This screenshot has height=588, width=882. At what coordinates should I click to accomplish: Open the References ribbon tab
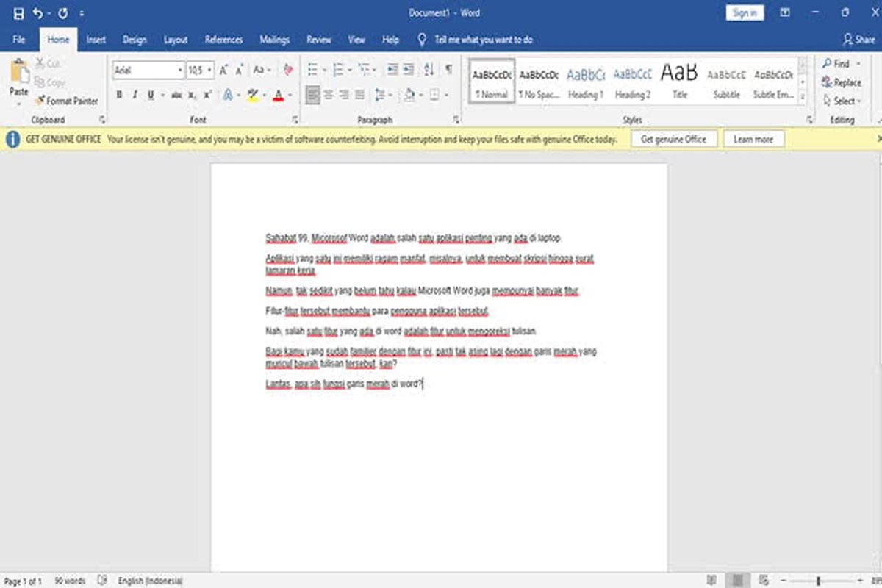pos(223,39)
